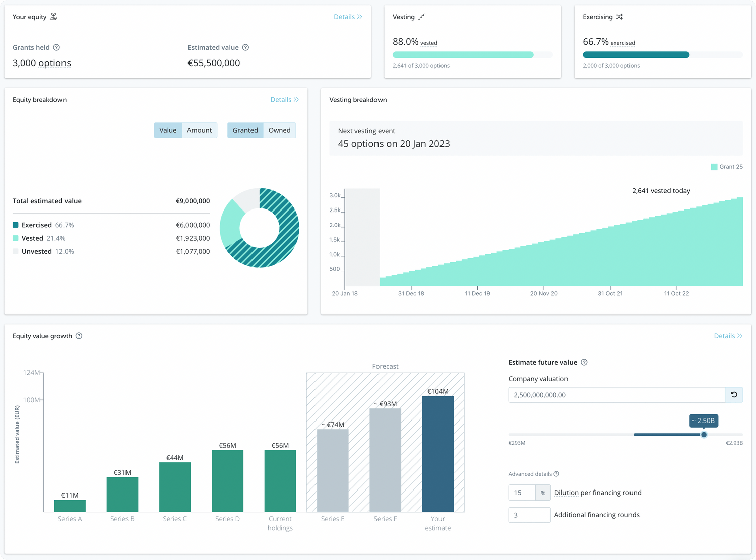Click the Advanced details help icon
Screen dimensions: 756x560
coord(556,474)
